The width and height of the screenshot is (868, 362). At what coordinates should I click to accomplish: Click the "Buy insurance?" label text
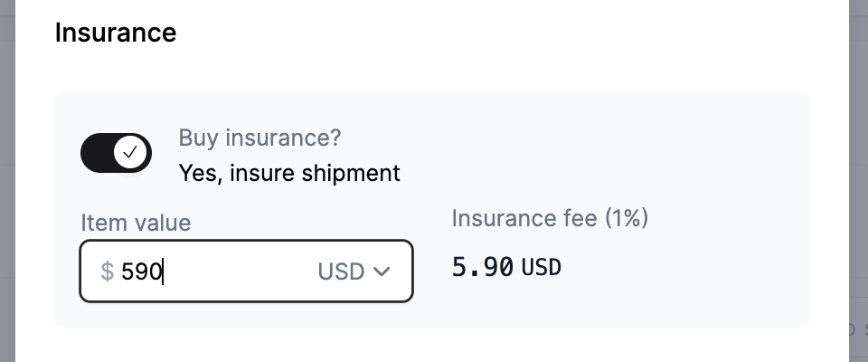click(259, 138)
